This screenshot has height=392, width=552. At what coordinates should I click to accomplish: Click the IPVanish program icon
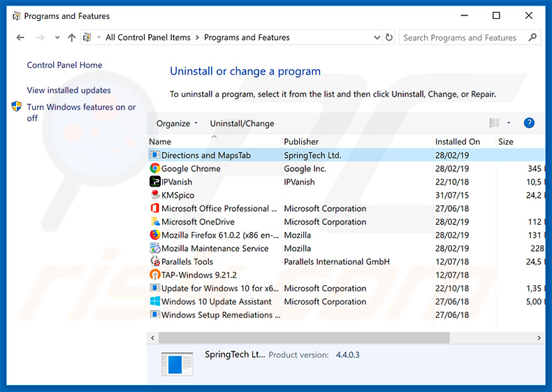(155, 182)
